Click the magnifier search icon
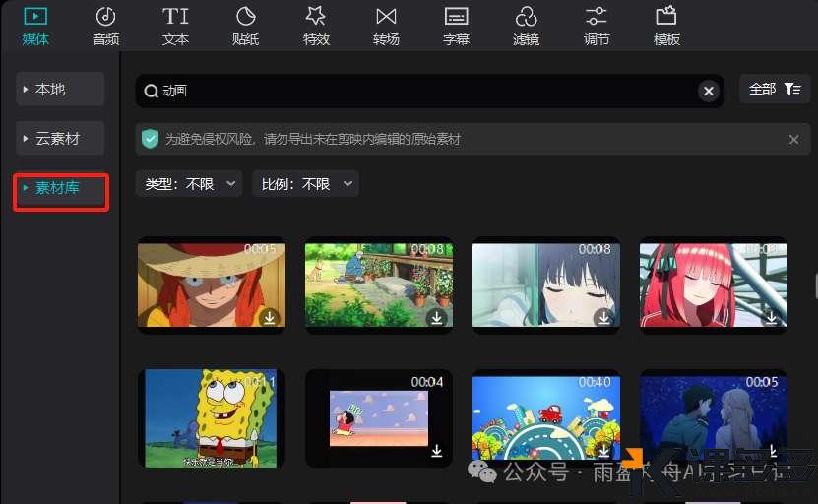Viewport: 818px width, 504px height. tap(151, 92)
